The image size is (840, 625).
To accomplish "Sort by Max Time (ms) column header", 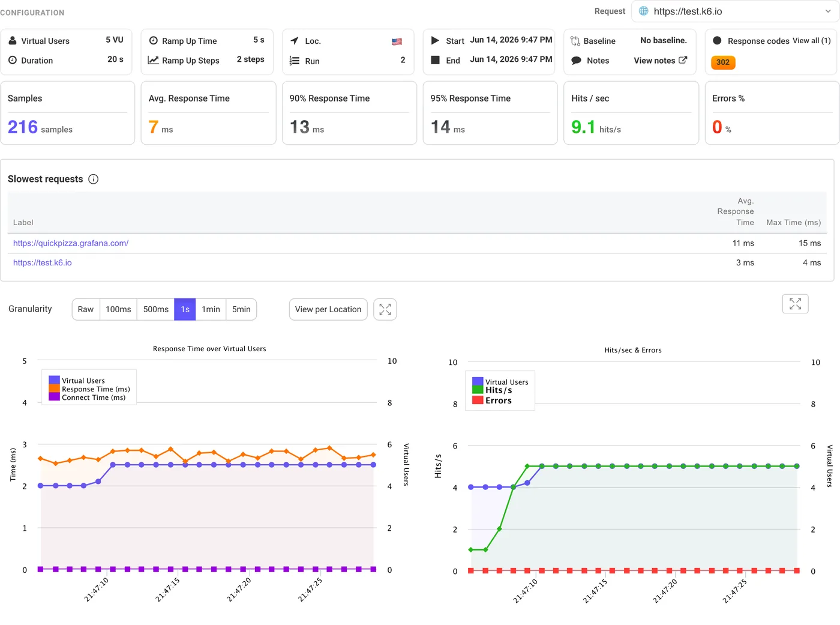I will 793,223.
